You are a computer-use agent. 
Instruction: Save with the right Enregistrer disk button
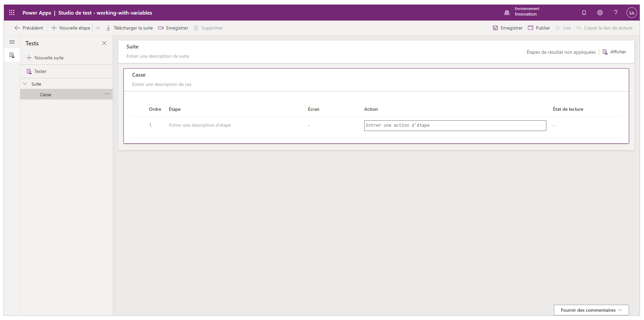coord(508,28)
